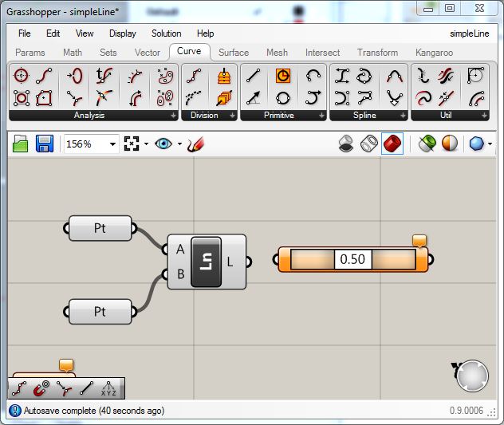The width and height of the screenshot is (504, 425).
Task: Select the lower Pt parameter component
Action: coord(100,312)
